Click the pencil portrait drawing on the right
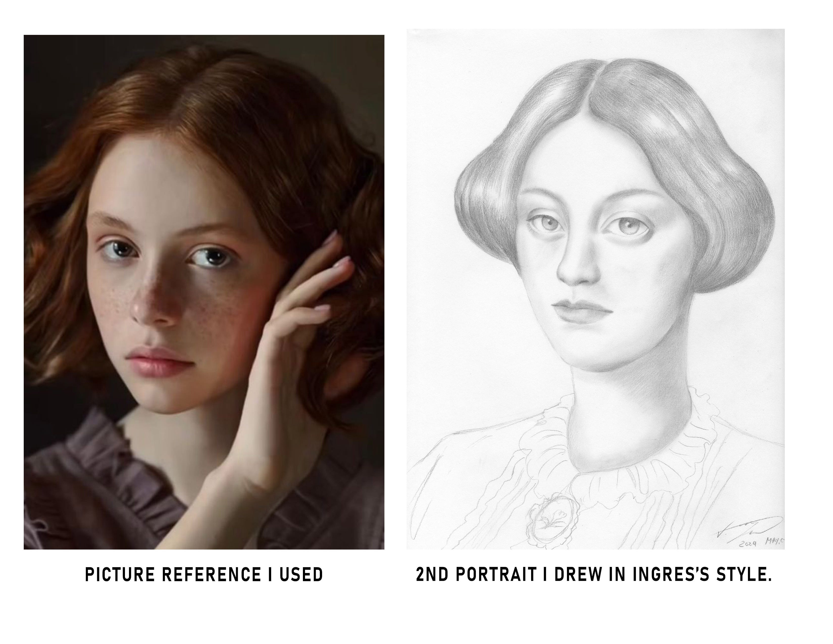Viewport: 833px width, 644px height. [595, 289]
